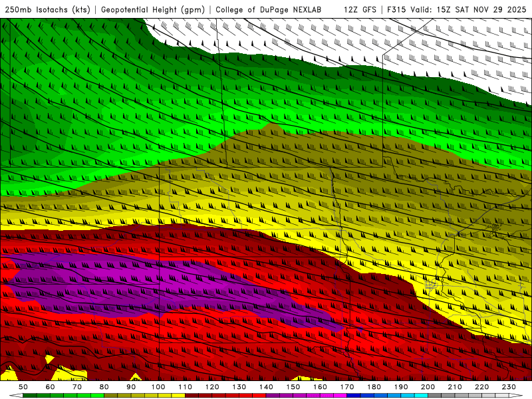Click the darkest green swatch in color bar
The image size is (532, 399).
(30, 396)
